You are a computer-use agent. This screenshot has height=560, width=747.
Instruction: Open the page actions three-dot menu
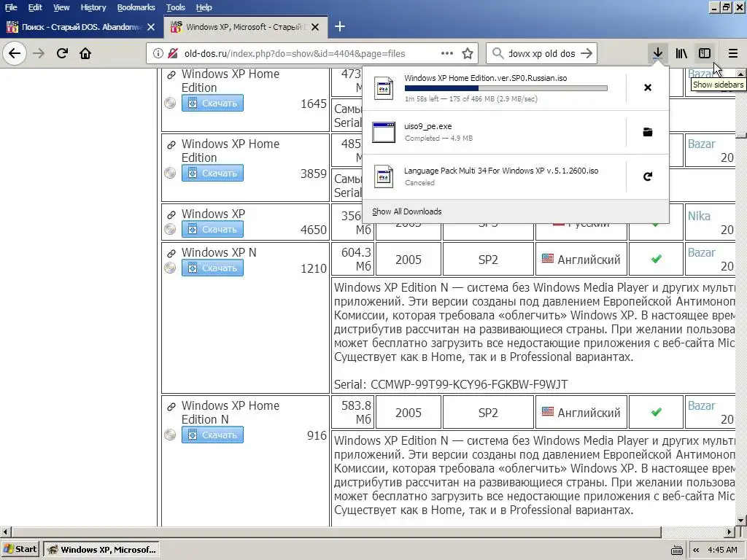point(447,53)
